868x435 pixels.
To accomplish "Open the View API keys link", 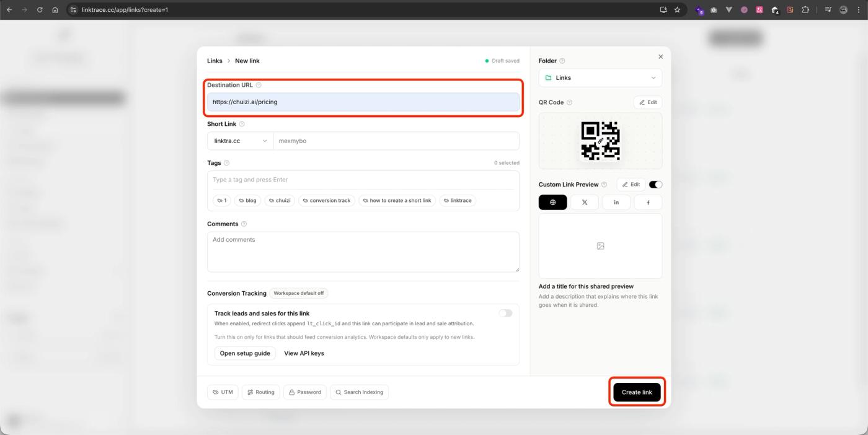I will (304, 353).
